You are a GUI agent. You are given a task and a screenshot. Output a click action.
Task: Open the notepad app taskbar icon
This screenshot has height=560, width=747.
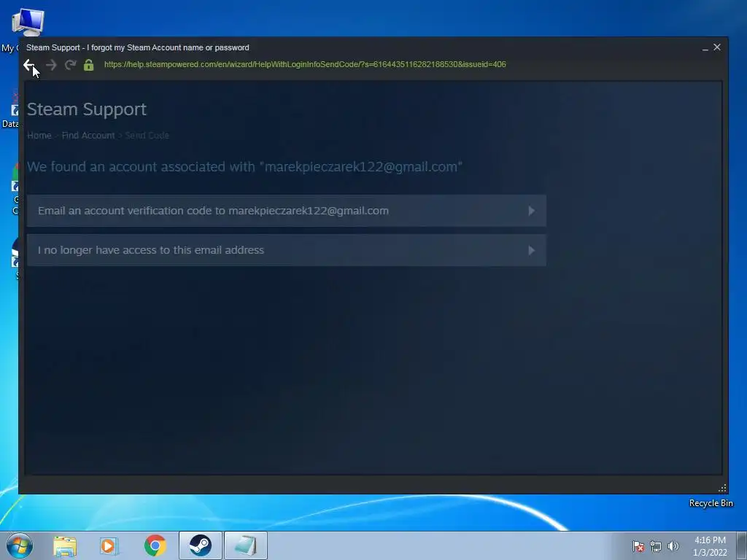click(x=246, y=545)
